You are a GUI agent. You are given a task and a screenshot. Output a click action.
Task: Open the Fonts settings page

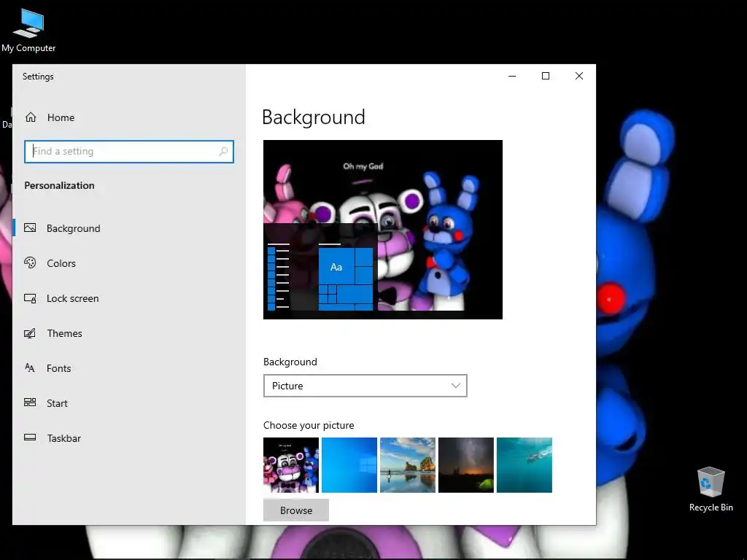pos(128,368)
